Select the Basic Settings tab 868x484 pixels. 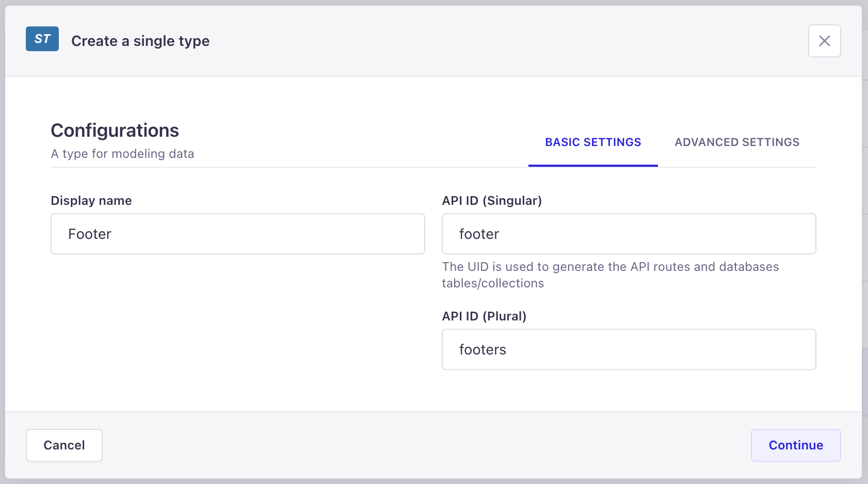[x=593, y=142]
